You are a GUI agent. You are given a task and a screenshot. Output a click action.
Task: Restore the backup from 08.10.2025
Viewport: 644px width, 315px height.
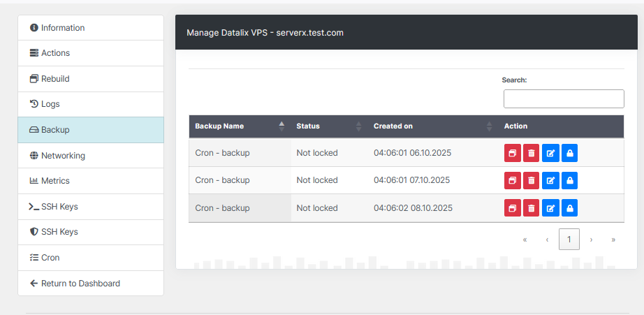click(512, 208)
